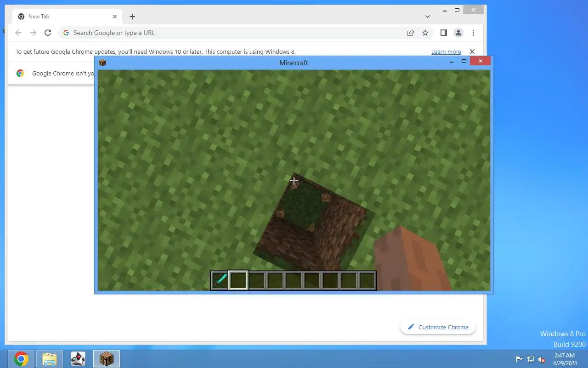Select the third hotbar slot
The height and width of the screenshot is (368, 588).
point(257,280)
